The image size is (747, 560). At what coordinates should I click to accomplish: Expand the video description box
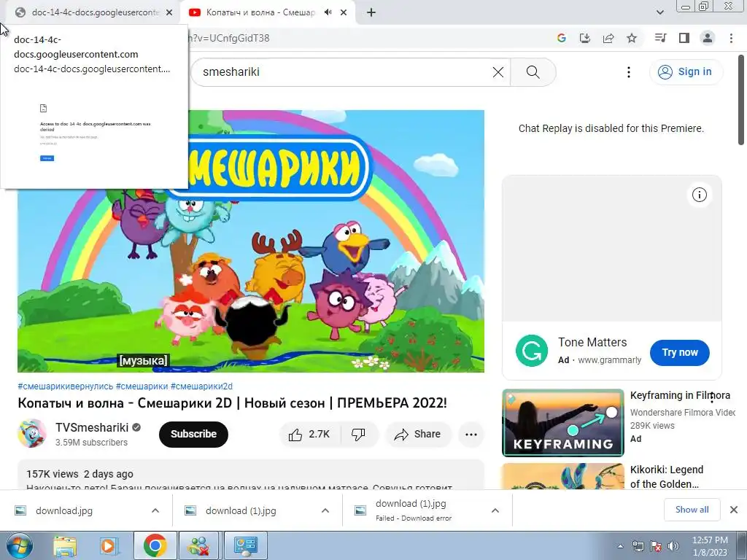click(251, 475)
